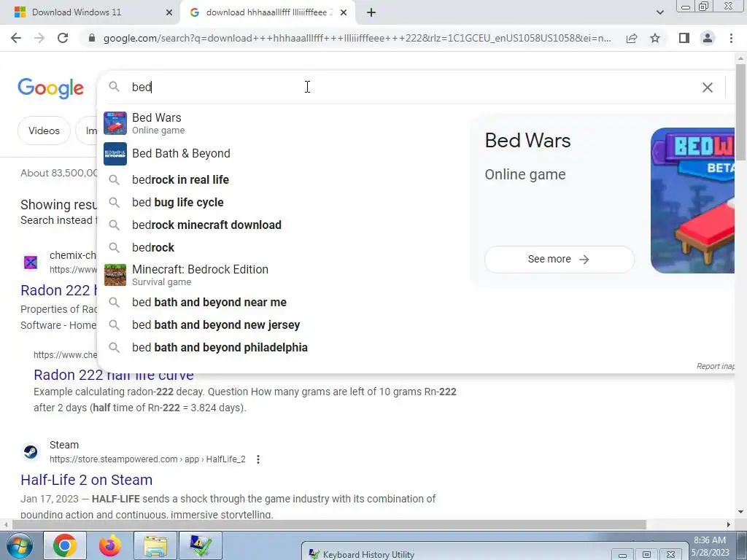The image size is (747, 560).
Task: Open the checkmark utility taskbar icon
Action: click(201, 545)
